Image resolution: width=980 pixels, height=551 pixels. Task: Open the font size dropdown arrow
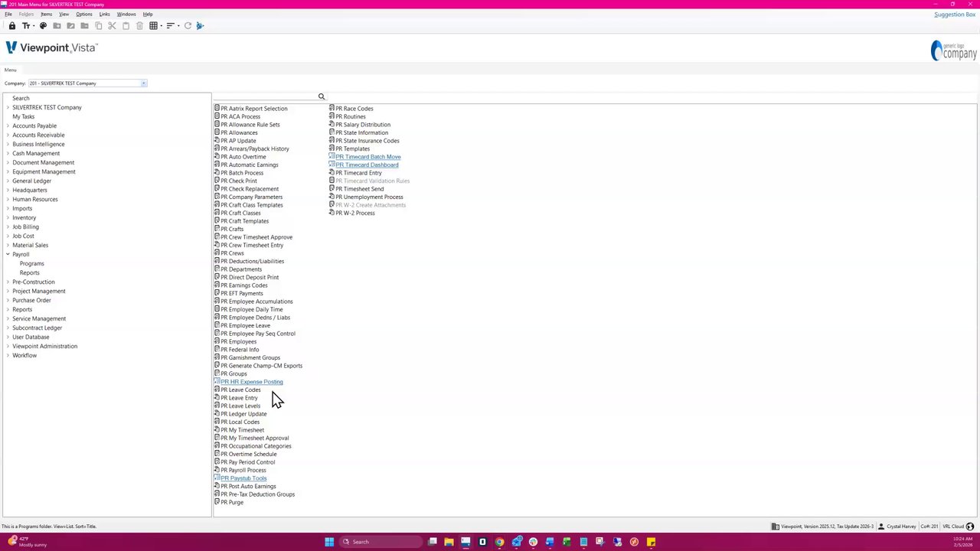tap(32, 26)
